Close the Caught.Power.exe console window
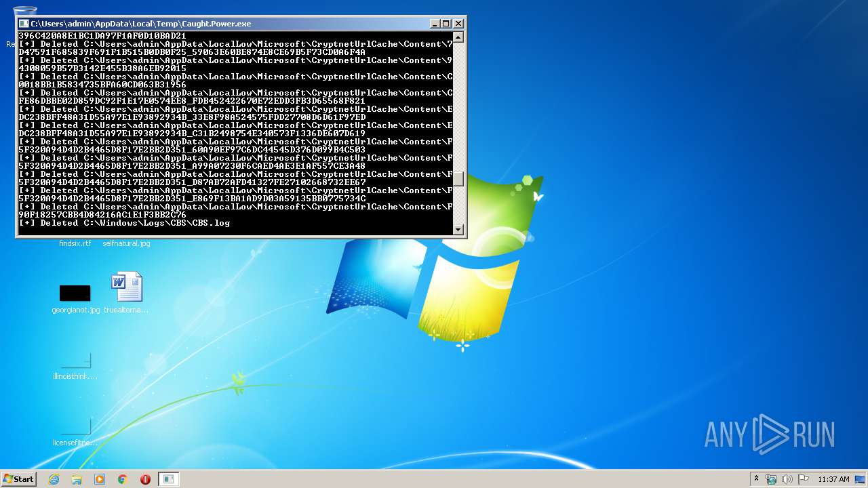The height and width of the screenshot is (488, 868). [458, 23]
